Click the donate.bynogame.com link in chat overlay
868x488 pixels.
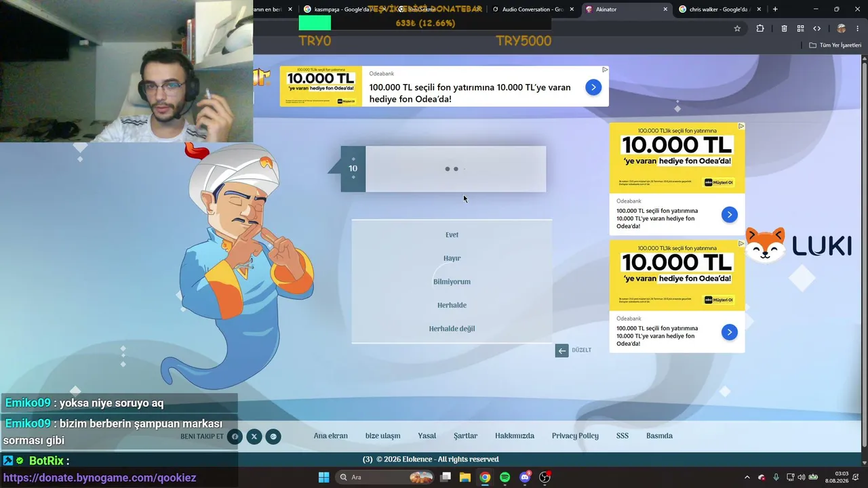click(100, 478)
